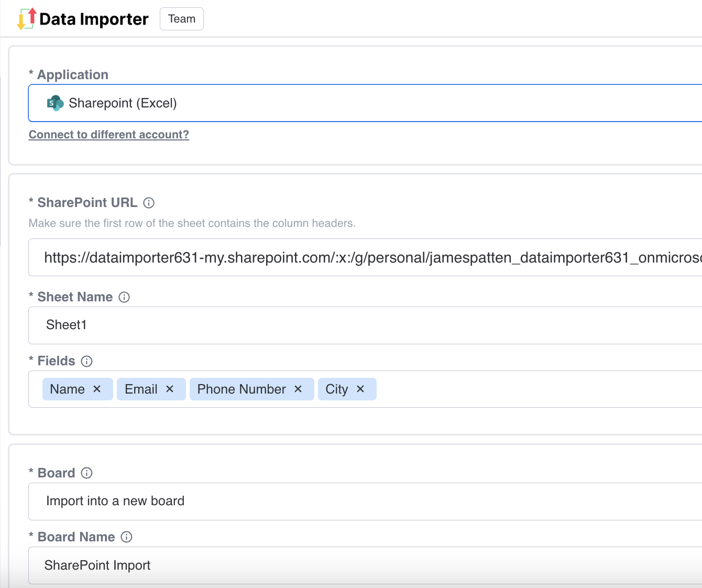Open the Sheet Name dropdown with Sheet1
Screen dimensions: 702x588
pyautogui.click(x=365, y=325)
